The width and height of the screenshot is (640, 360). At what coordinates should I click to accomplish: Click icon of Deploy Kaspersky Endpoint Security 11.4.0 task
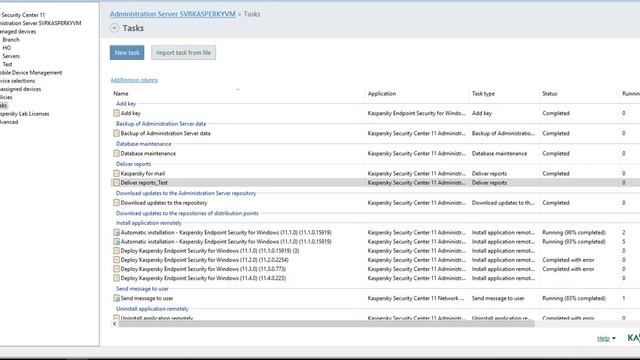[x=116, y=278]
